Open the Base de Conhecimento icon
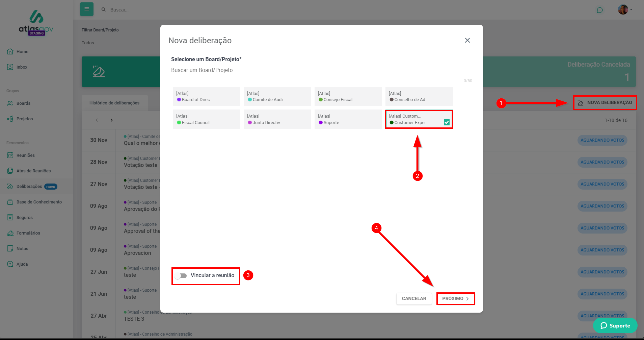Viewport: 644px width, 340px height. coord(10,202)
